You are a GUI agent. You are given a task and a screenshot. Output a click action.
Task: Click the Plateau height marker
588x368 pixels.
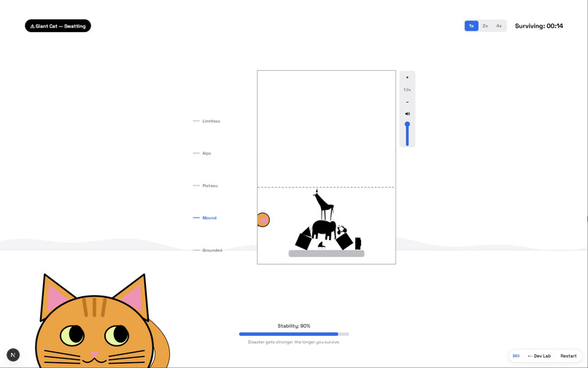205,185
